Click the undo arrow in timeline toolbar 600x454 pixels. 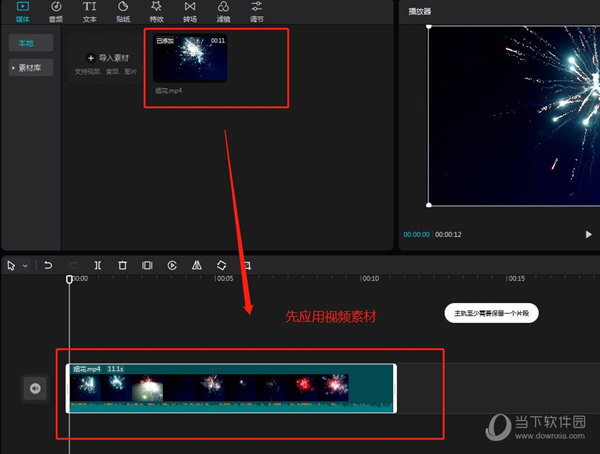click(x=48, y=265)
